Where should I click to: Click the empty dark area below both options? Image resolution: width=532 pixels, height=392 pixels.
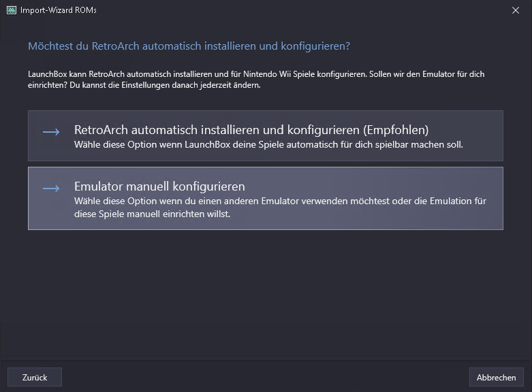(x=266, y=293)
